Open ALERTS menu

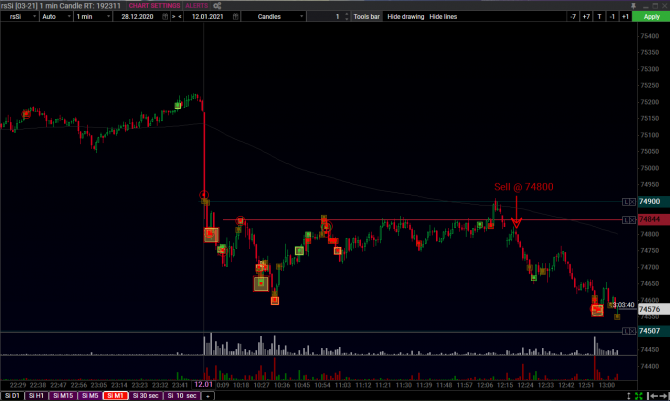197,6
